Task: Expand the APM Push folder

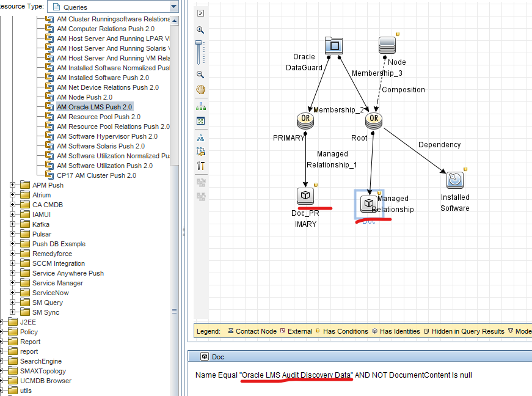Action: point(13,185)
